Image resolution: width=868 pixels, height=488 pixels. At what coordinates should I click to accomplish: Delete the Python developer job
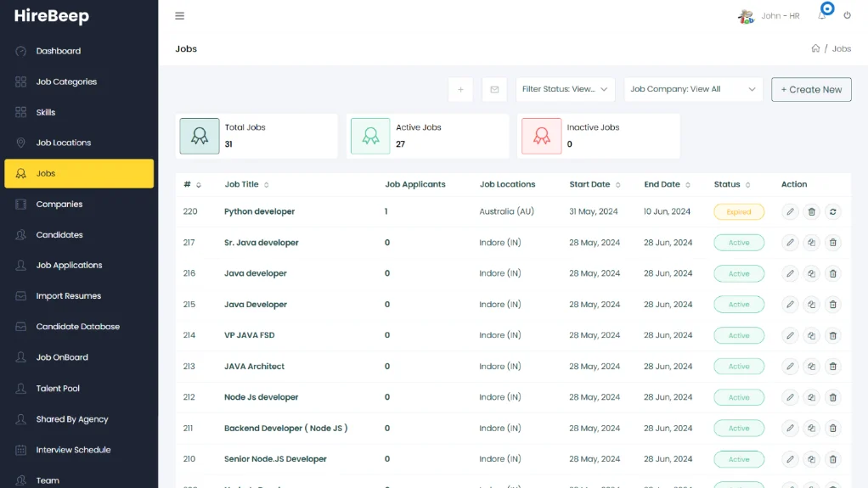(x=811, y=212)
